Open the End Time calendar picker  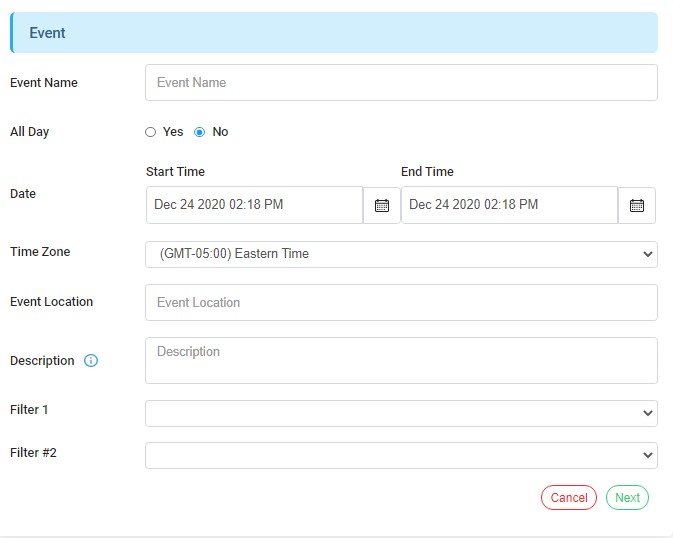click(x=637, y=205)
